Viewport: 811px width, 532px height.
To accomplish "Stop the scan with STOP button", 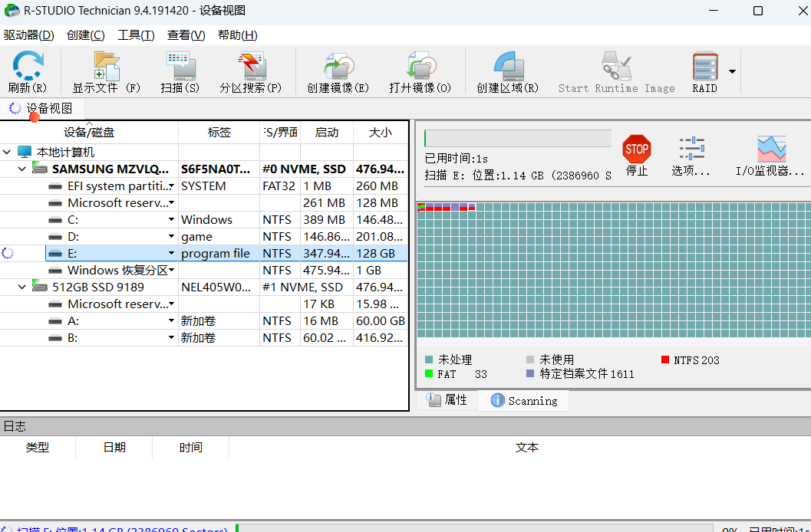I will pyautogui.click(x=637, y=149).
